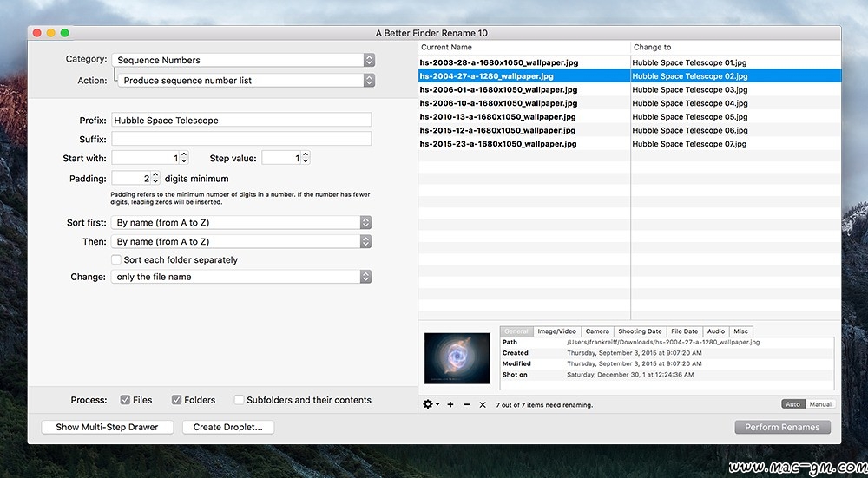Clear the list with the X icon

point(483,404)
